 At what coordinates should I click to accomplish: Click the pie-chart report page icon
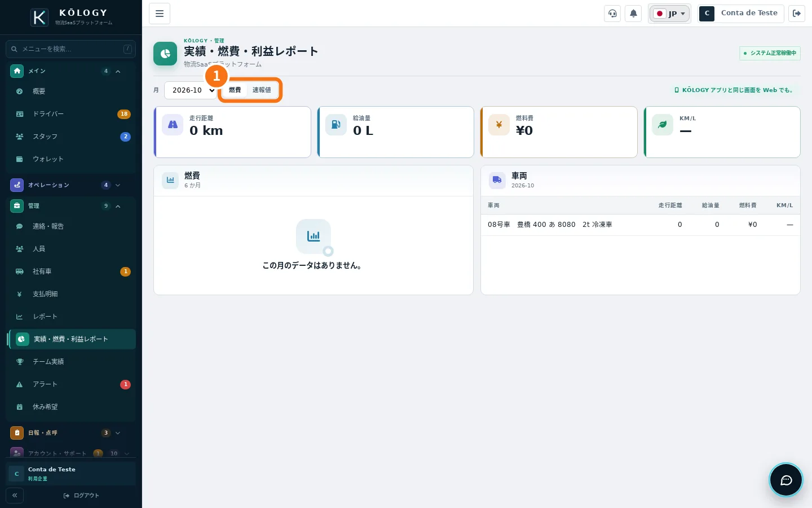pyautogui.click(x=165, y=54)
